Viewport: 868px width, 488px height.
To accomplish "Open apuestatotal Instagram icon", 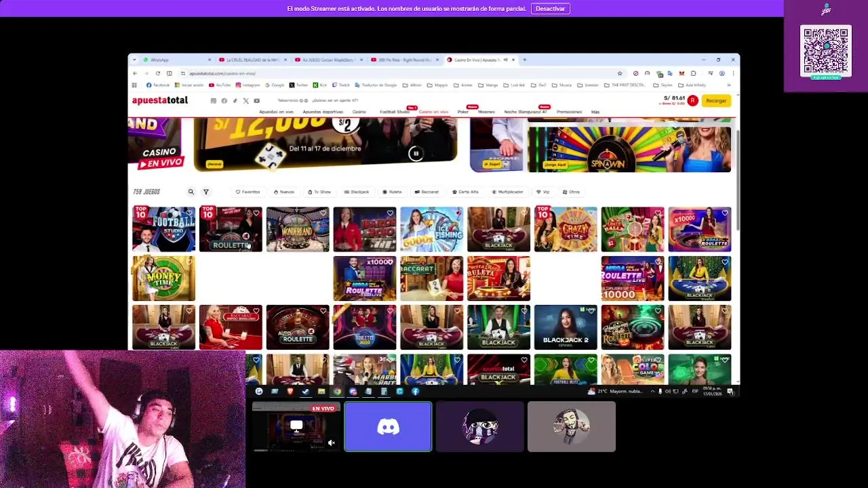I will 213,101.
